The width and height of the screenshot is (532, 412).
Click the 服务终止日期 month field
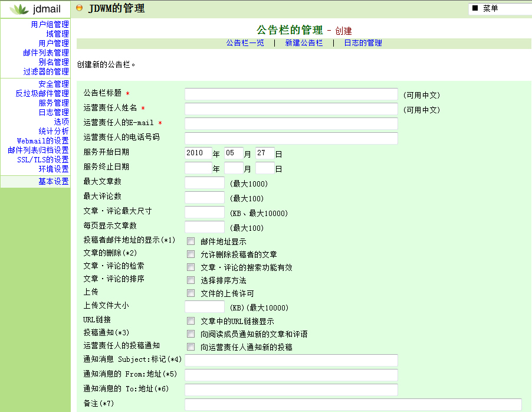(234, 168)
